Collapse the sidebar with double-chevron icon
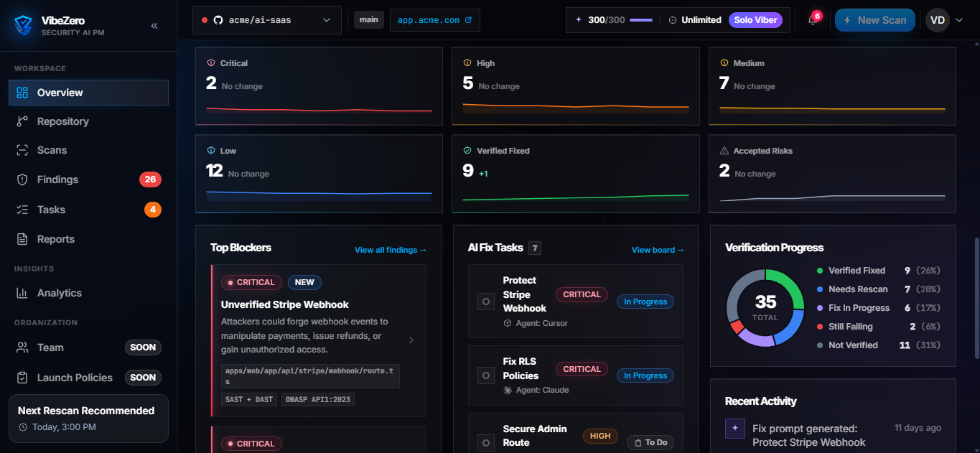The image size is (980, 453). pos(154,26)
